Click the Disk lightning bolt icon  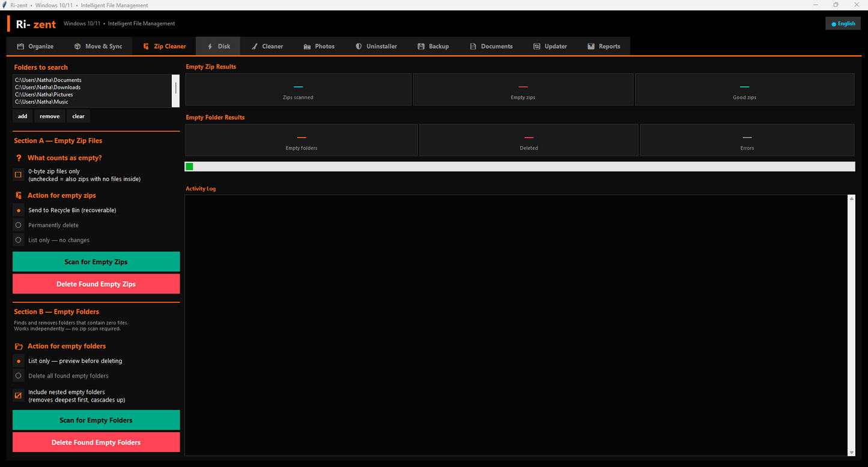pyautogui.click(x=210, y=46)
